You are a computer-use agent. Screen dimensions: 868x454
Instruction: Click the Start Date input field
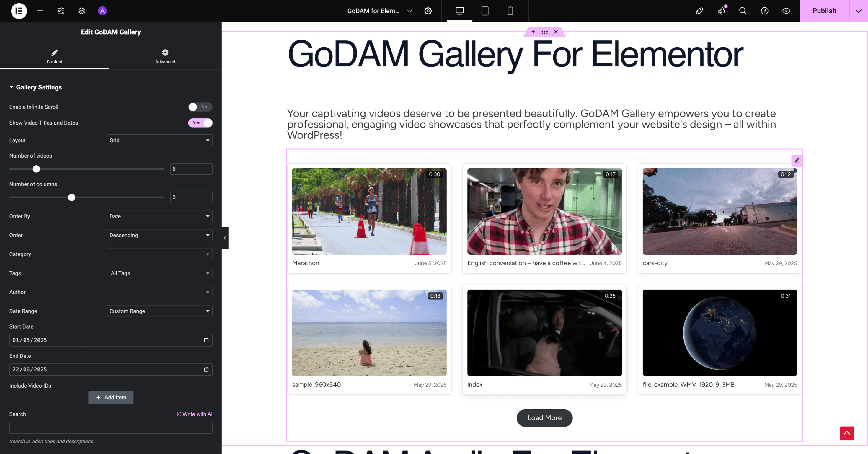coord(111,340)
